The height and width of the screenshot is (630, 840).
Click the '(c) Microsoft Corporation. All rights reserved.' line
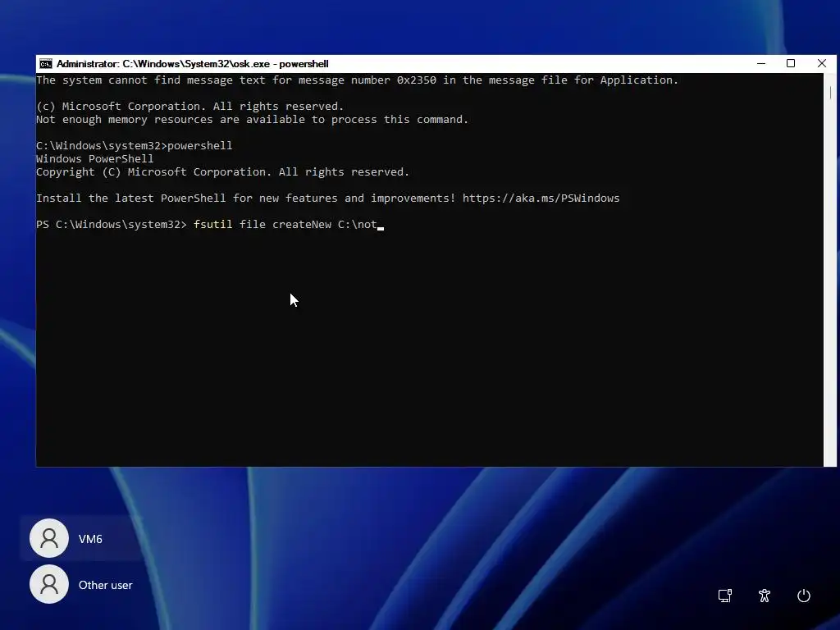pyautogui.click(x=190, y=107)
